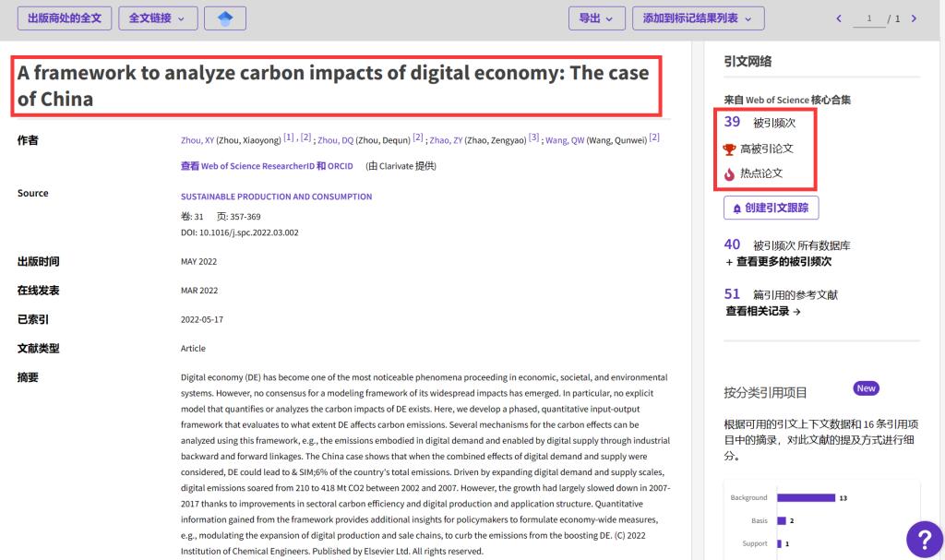Expand 查看更多的被引频次
The height and width of the screenshot is (560, 945).
tap(778, 261)
